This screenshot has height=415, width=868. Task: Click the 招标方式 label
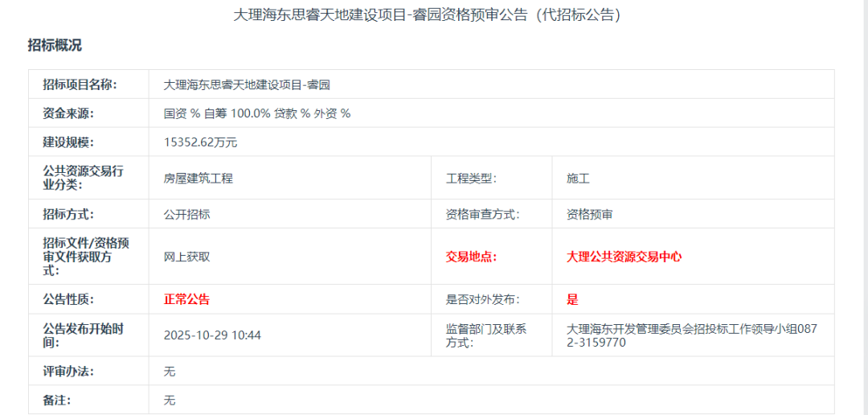pyautogui.click(x=68, y=215)
